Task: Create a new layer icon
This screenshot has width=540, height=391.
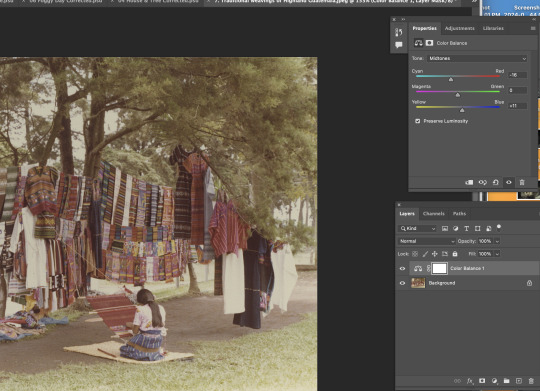Action: (519, 381)
